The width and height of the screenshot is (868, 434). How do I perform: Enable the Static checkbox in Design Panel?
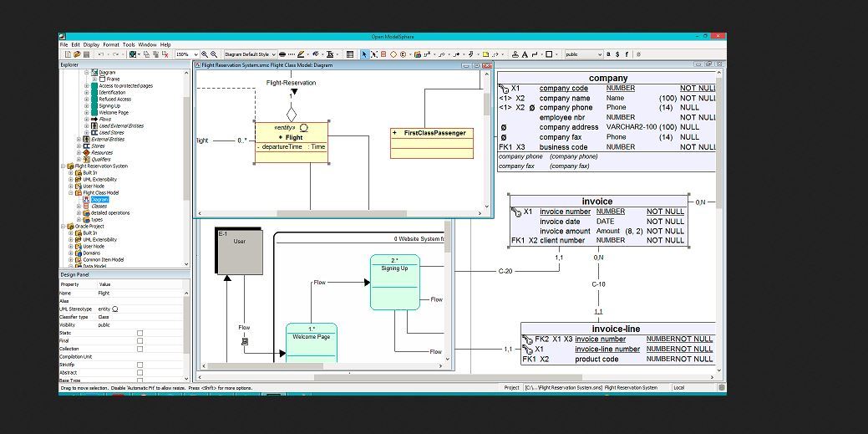[140, 333]
